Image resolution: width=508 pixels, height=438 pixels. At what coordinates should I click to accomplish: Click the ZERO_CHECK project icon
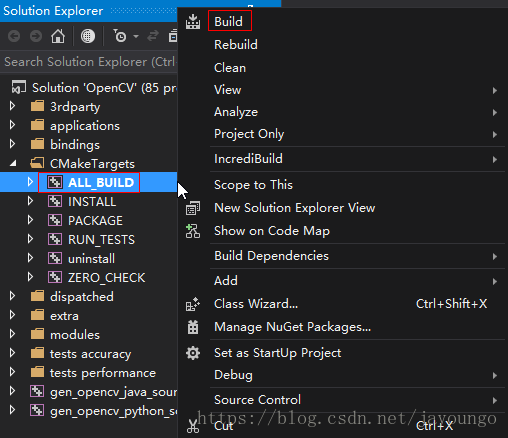click(x=55, y=277)
